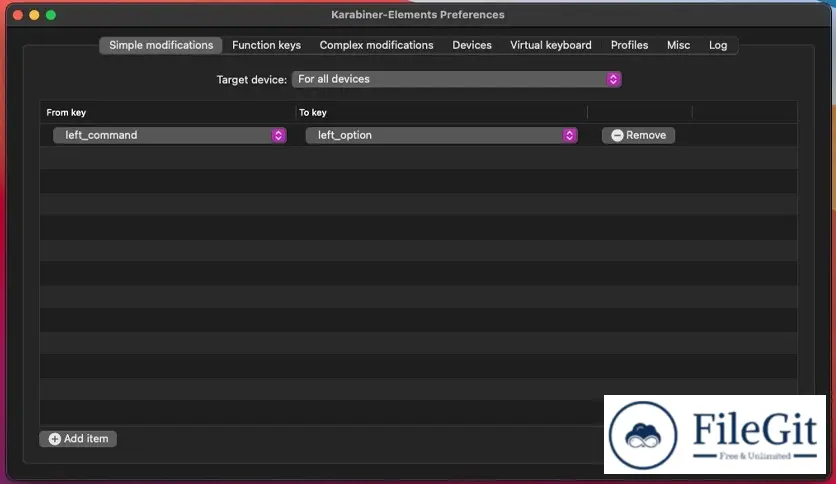Minimize the Preferences window with yellow button
Viewport: 836px width, 484px height.
(x=34, y=15)
